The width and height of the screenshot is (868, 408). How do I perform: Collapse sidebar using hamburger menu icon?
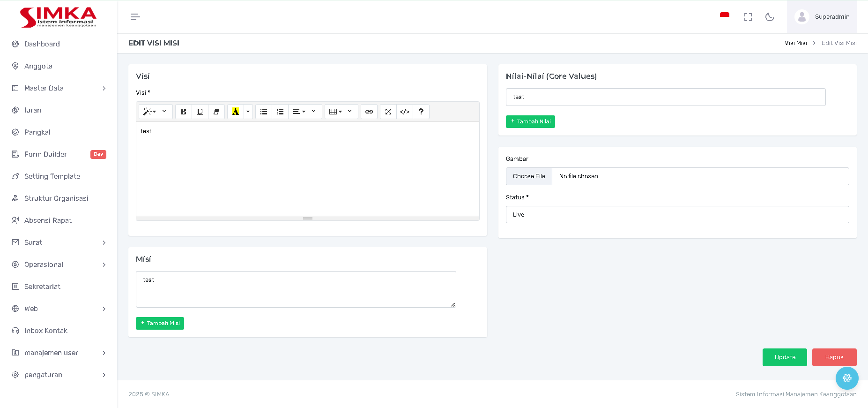(135, 17)
